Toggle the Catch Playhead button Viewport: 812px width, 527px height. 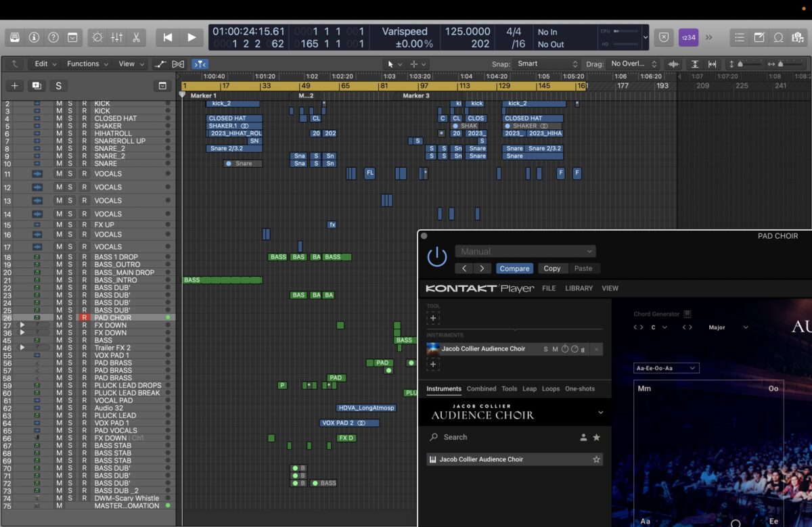pos(200,64)
